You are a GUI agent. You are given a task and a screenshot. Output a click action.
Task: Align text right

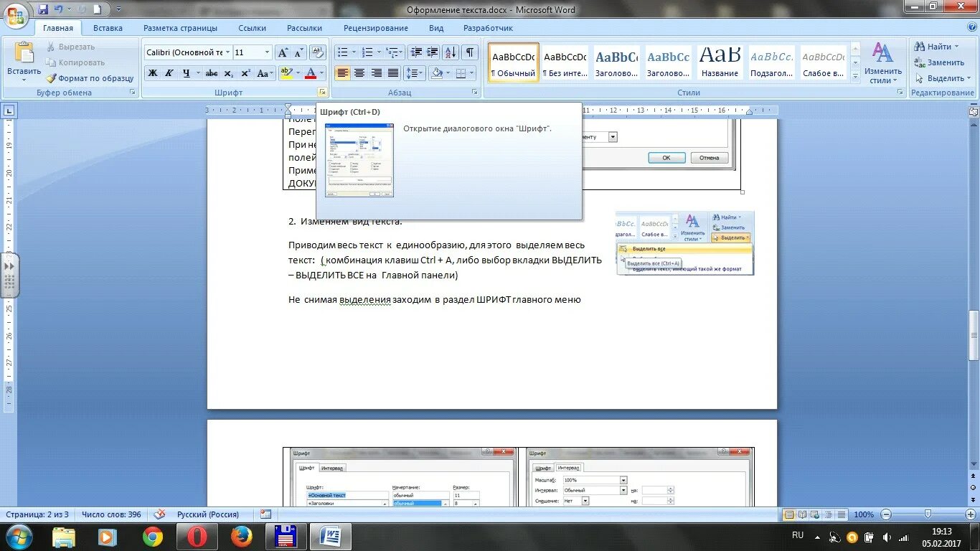(x=376, y=73)
